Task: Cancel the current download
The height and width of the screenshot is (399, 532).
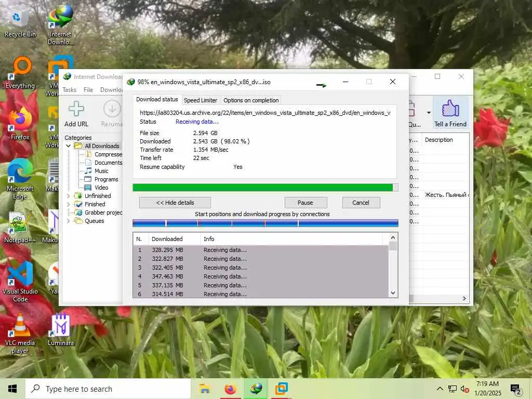Action: click(361, 203)
